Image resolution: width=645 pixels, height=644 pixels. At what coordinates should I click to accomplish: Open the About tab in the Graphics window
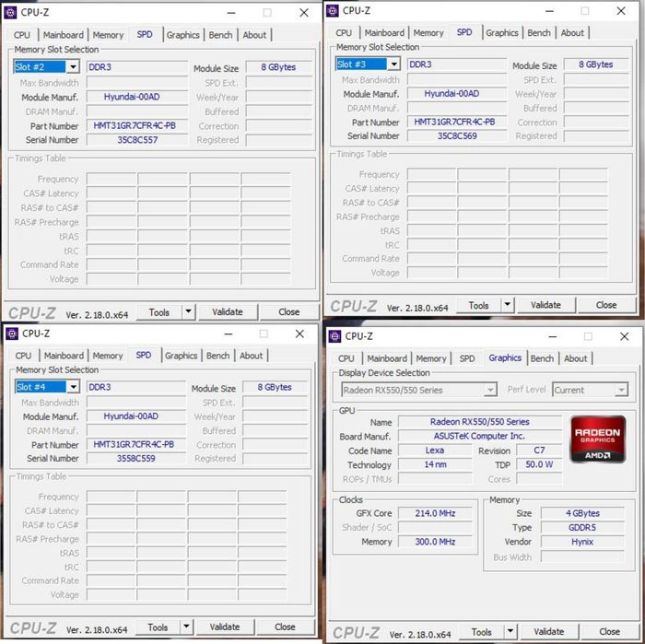click(x=576, y=358)
